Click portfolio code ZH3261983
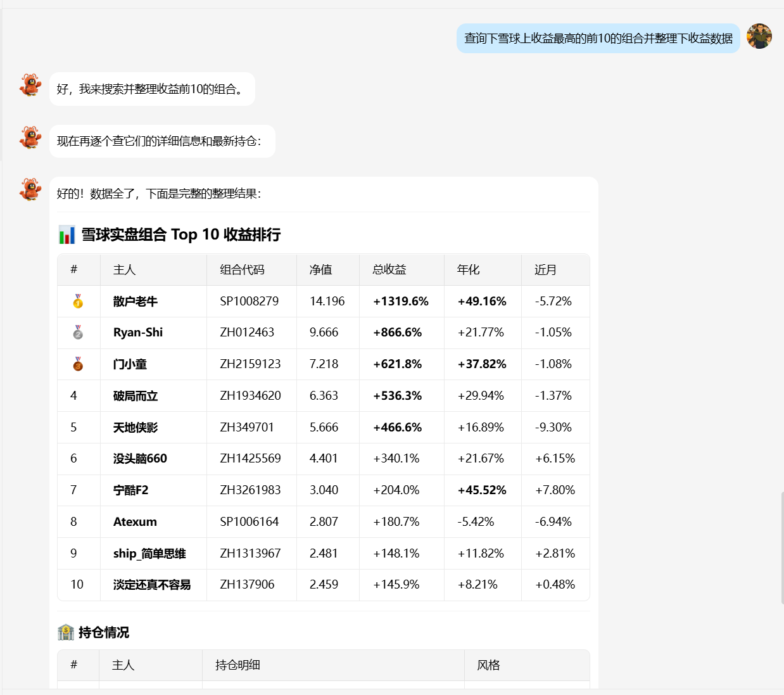This screenshot has height=695, width=784. [250, 490]
